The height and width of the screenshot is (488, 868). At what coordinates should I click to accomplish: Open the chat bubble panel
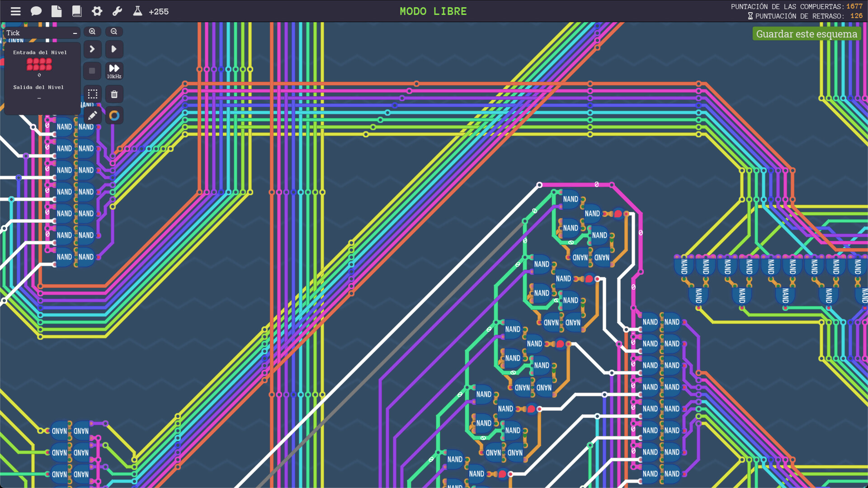coord(36,11)
